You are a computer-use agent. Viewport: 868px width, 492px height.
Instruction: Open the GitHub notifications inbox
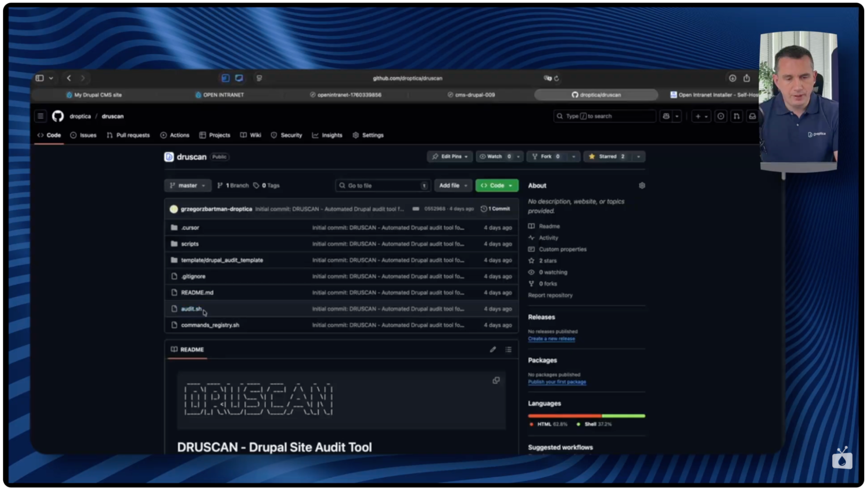point(752,116)
